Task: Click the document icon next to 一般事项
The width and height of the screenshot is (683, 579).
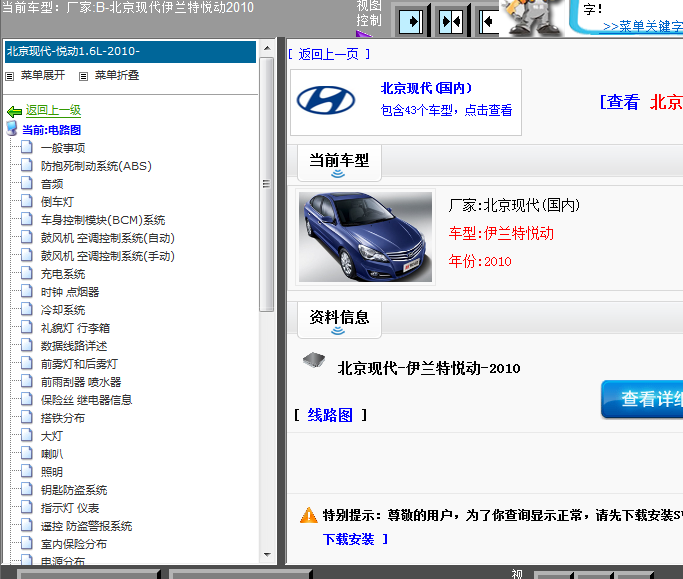Action: (27, 147)
